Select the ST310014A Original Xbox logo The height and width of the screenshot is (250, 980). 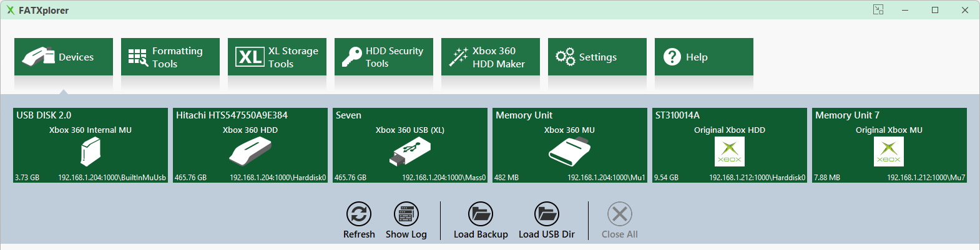pos(730,151)
